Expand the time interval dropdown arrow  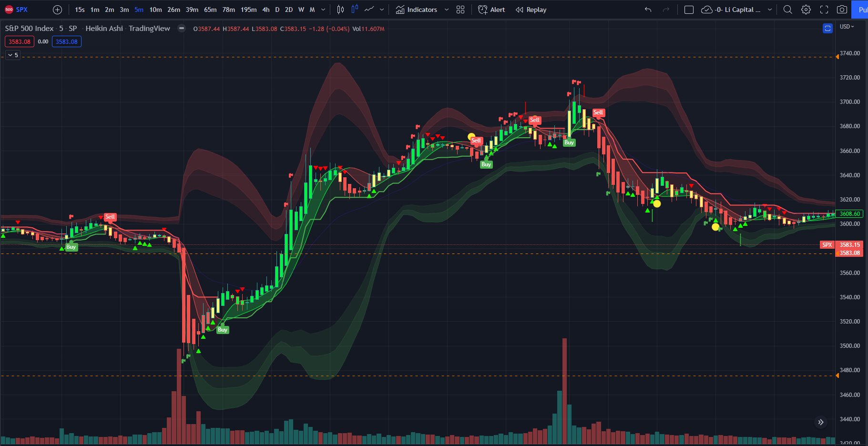[x=323, y=10]
